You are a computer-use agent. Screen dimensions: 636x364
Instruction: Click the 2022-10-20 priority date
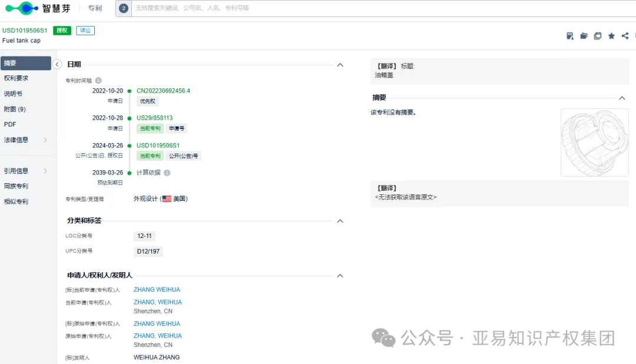pos(108,91)
